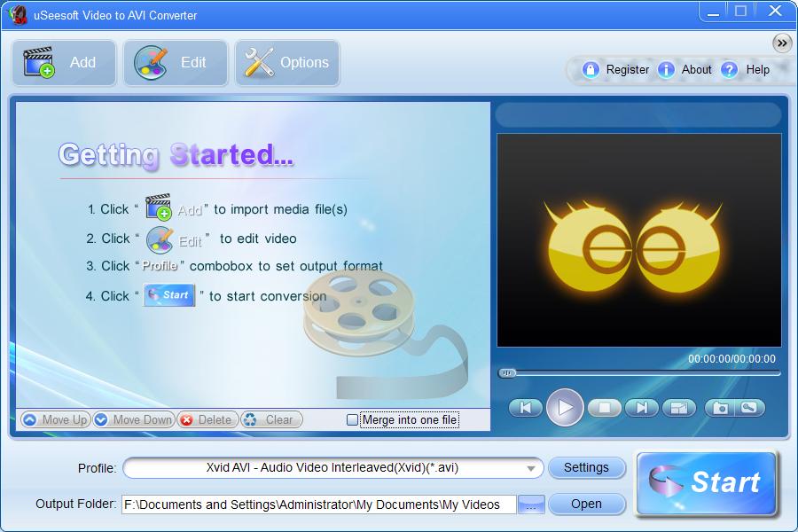798x532 pixels.
Task: Open the Edit video tool
Action: pos(176,63)
